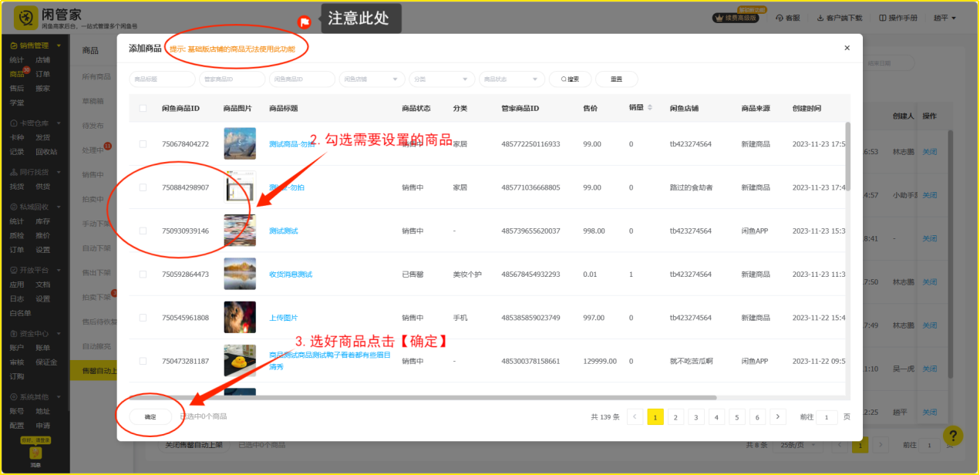Viewport: 980px width, 475px height.
Task: Open the 商品状态 status dropdown
Action: pos(511,79)
